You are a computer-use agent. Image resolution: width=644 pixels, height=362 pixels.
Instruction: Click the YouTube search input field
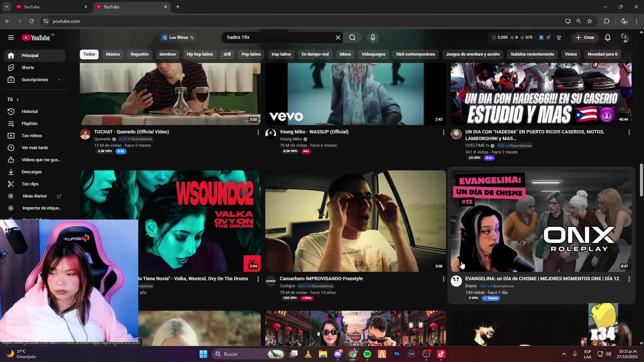coord(280,37)
